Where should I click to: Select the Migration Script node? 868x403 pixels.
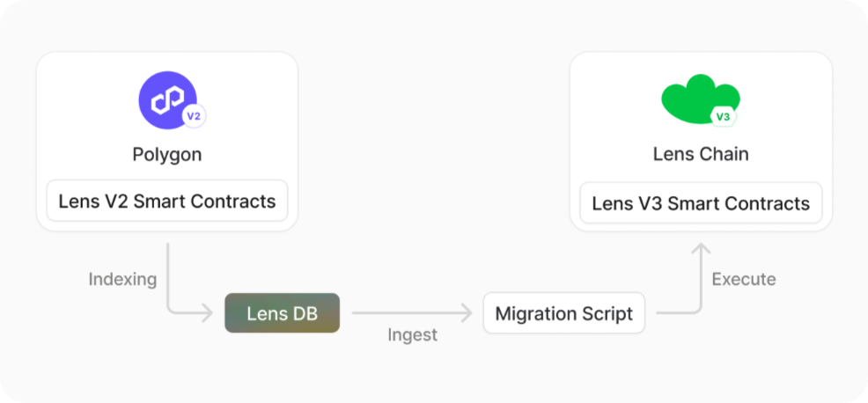563,314
